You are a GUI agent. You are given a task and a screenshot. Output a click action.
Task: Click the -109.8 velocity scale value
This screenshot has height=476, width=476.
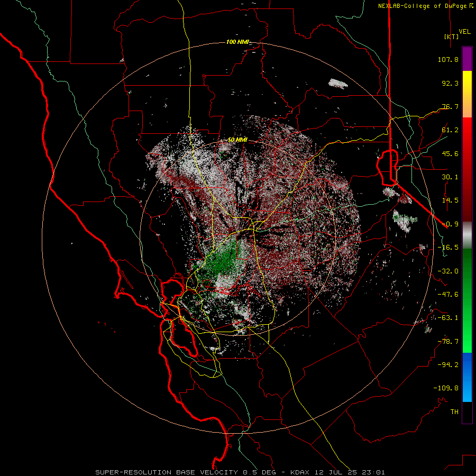(x=446, y=388)
